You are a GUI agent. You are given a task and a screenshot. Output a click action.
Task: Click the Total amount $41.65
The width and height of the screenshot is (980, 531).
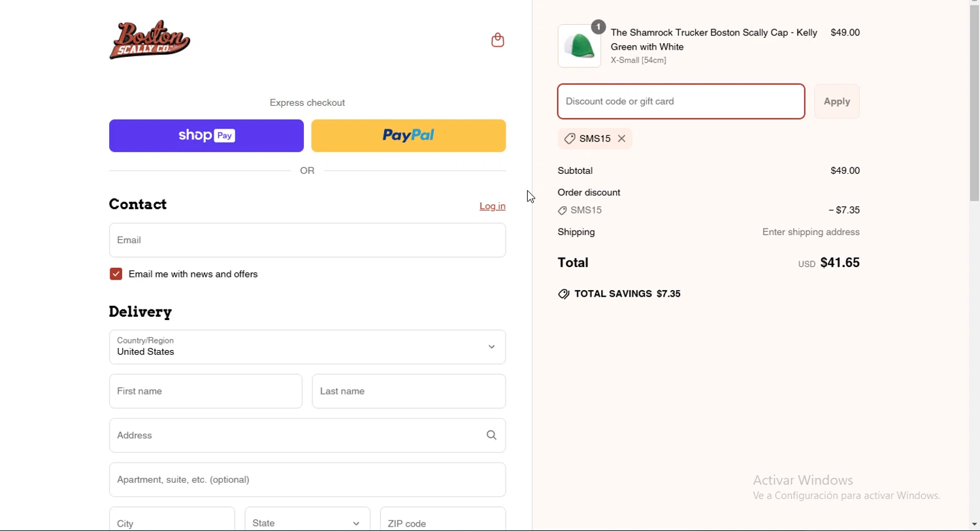tap(840, 263)
